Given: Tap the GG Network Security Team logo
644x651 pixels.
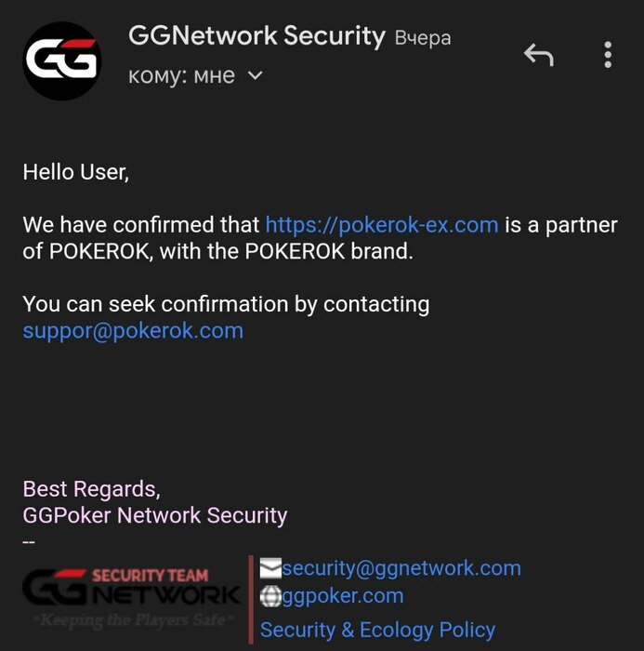Looking at the screenshot, I should (x=130, y=588).
